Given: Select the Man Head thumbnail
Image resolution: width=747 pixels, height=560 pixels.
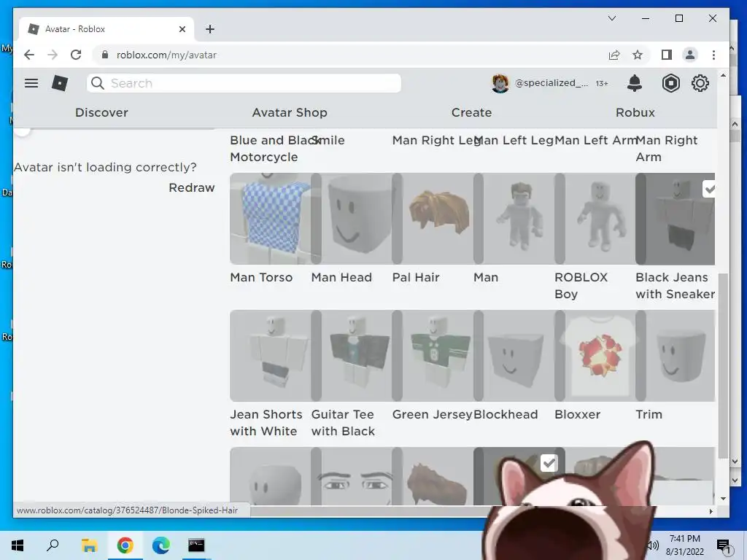Looking at the screenshot, I should click(351, 219).
